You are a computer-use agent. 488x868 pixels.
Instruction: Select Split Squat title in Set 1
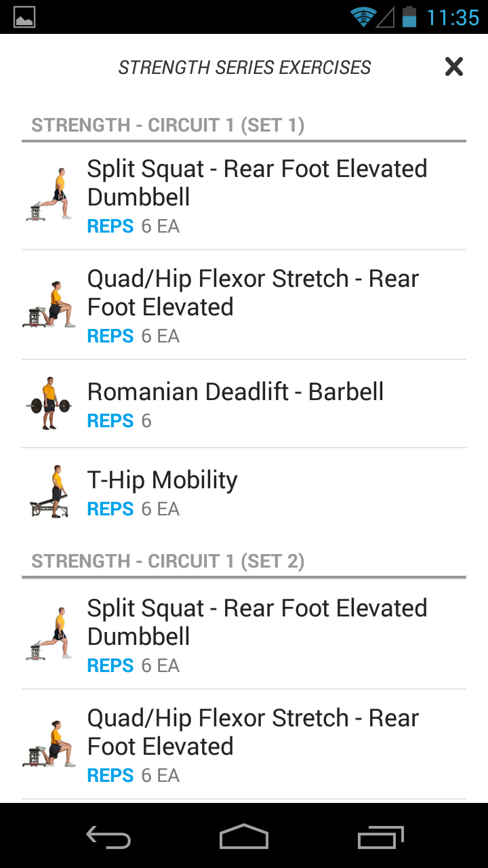point(257,182)
